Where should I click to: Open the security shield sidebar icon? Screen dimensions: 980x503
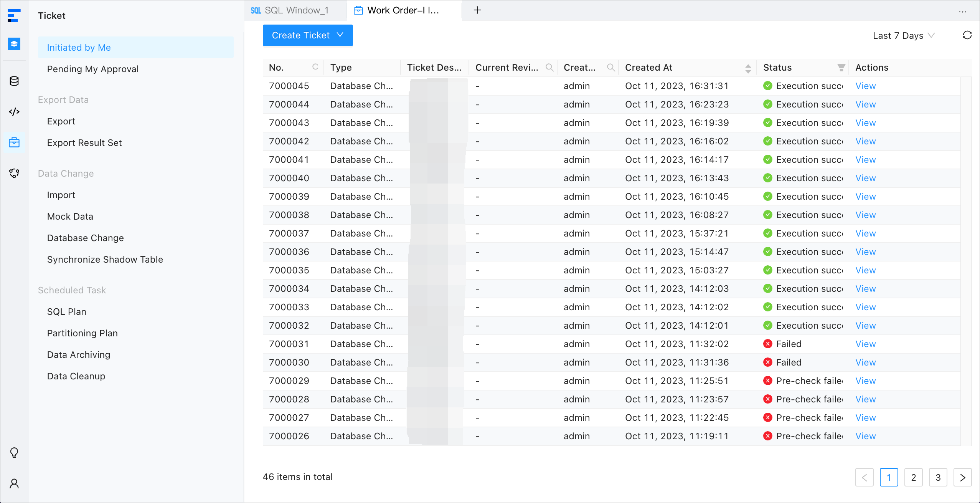click(14, 173)
